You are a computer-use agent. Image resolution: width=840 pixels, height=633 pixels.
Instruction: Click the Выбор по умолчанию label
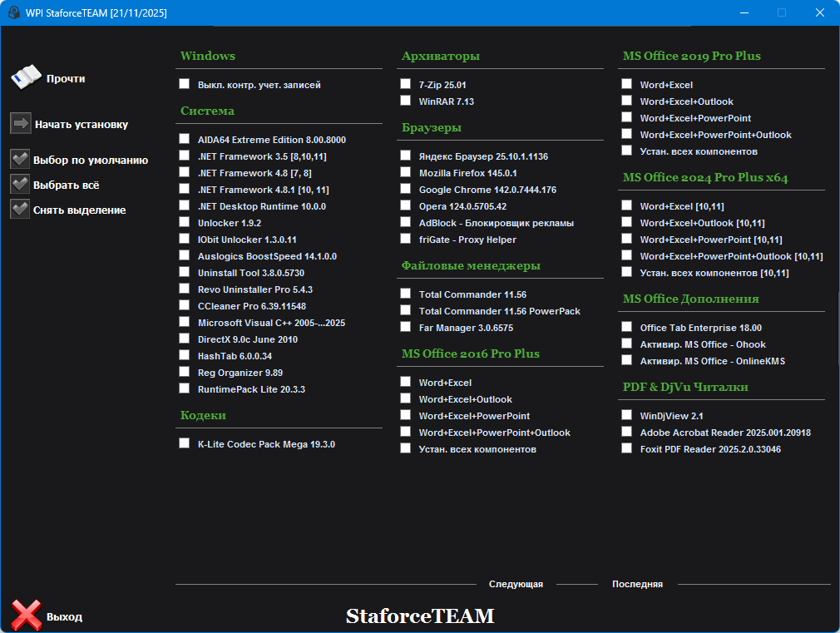tap(91, 161)
